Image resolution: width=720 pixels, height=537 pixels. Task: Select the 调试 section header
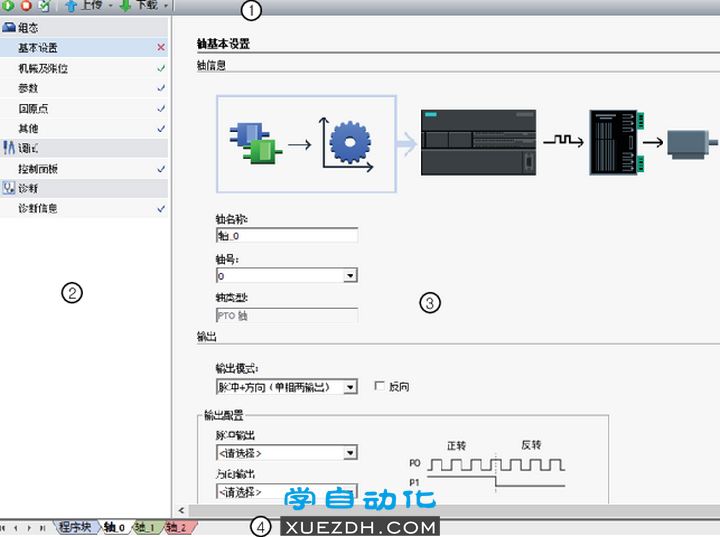(84, 148)
